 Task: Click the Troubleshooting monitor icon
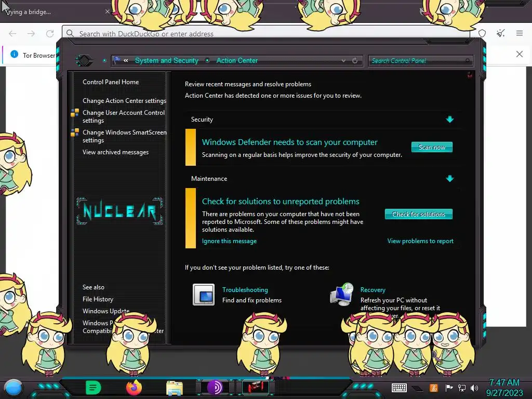[204, 295]
